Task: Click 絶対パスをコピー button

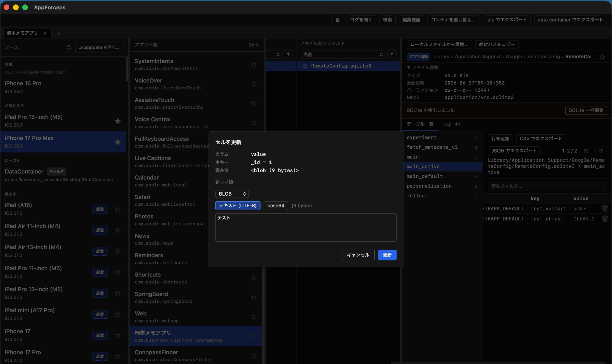Action: click(x=497, y=44)
